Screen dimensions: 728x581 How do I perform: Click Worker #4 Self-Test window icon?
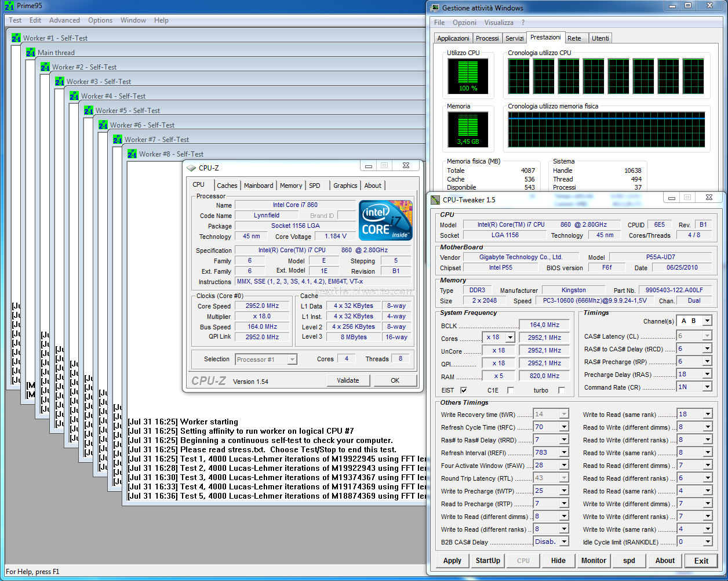pyautogui.click(x=74, y=96)
